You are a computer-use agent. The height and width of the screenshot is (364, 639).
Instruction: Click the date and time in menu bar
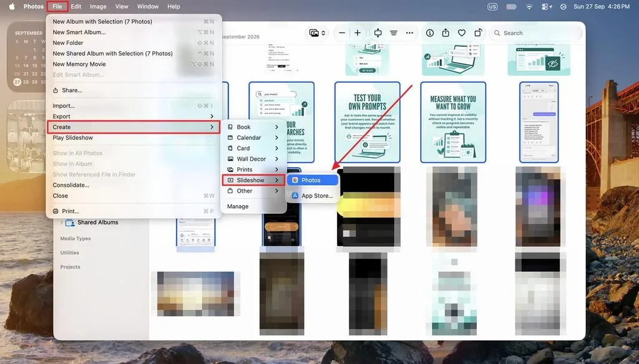(x=602, y=6)
